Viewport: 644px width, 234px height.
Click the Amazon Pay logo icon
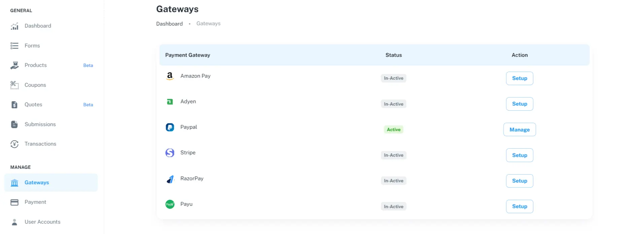click(x=170, y=76)
